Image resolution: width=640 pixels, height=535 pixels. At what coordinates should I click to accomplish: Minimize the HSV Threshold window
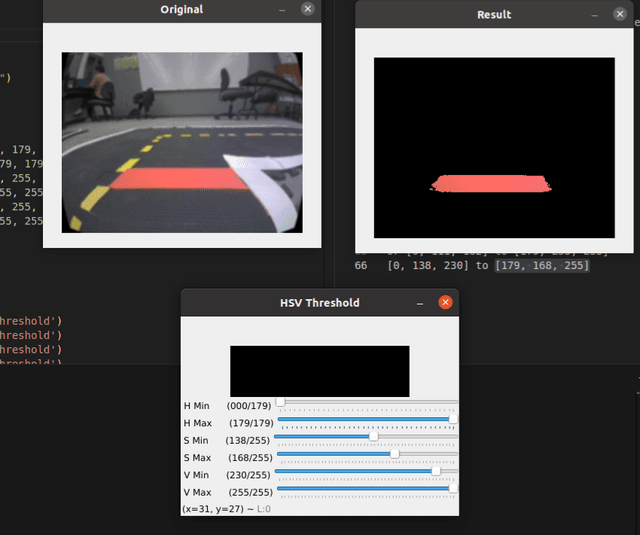(x=420, y=302)
